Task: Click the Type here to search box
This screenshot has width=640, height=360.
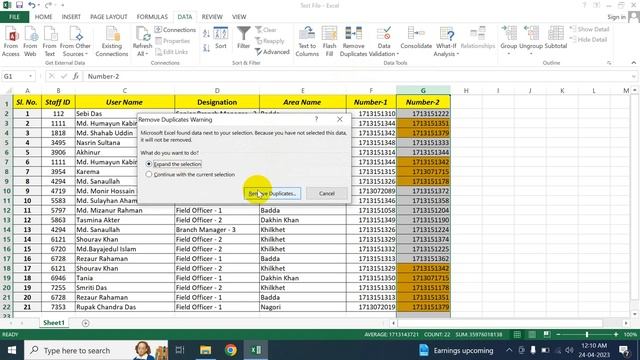Action: point(96,350)
